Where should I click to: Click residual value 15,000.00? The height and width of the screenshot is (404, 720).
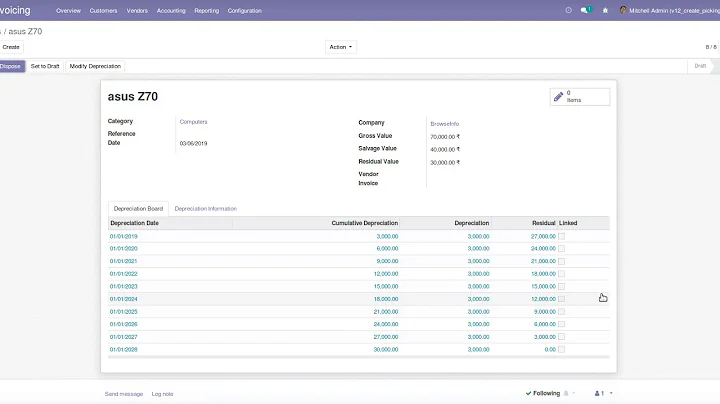click(543, 286)
